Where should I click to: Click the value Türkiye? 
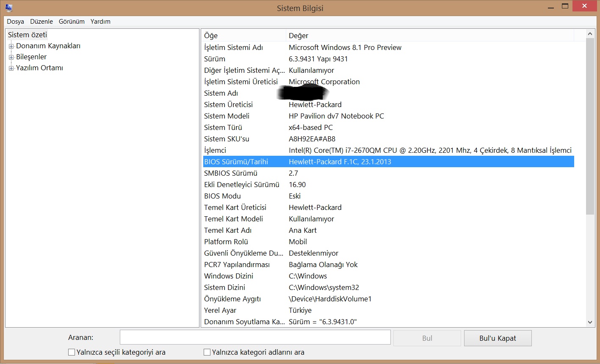pyautogui.click(x=300, y=310)
